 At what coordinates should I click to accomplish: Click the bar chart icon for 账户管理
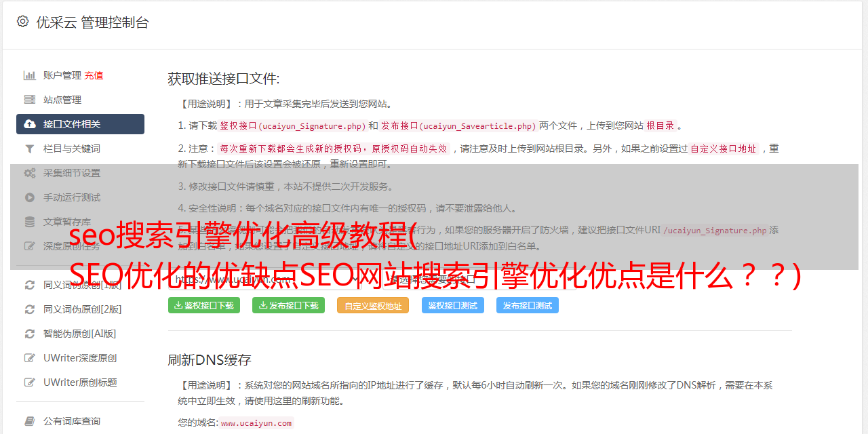(x=30, y=75)
